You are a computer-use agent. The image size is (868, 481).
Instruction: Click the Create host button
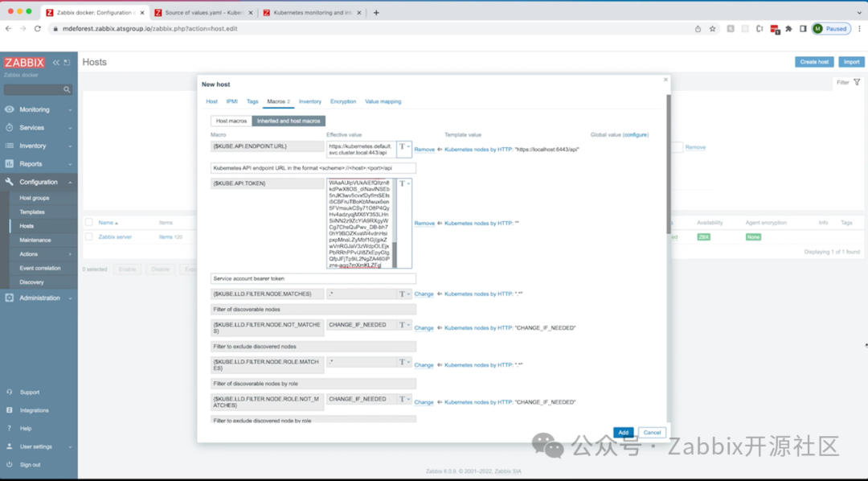coord(814,62)
